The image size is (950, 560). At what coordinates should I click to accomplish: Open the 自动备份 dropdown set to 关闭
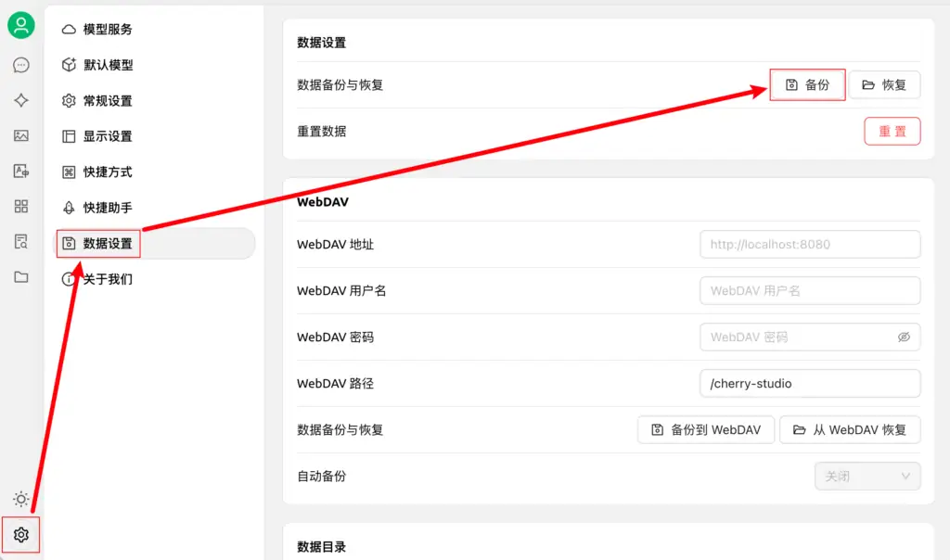867,476
